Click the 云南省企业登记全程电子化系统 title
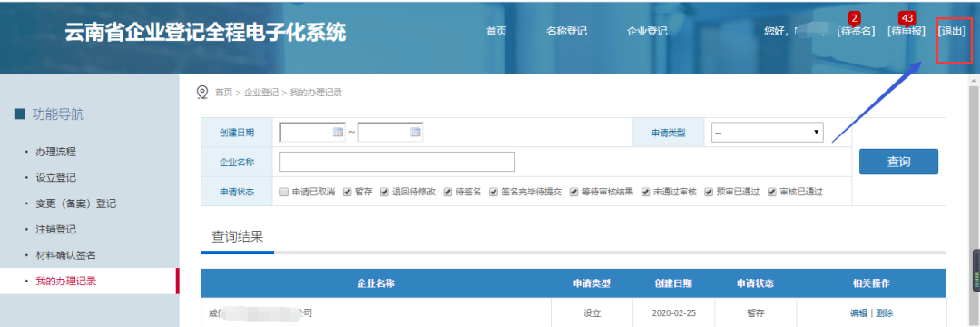This screenshot has height=327, width=980. [x=205, y=33]
